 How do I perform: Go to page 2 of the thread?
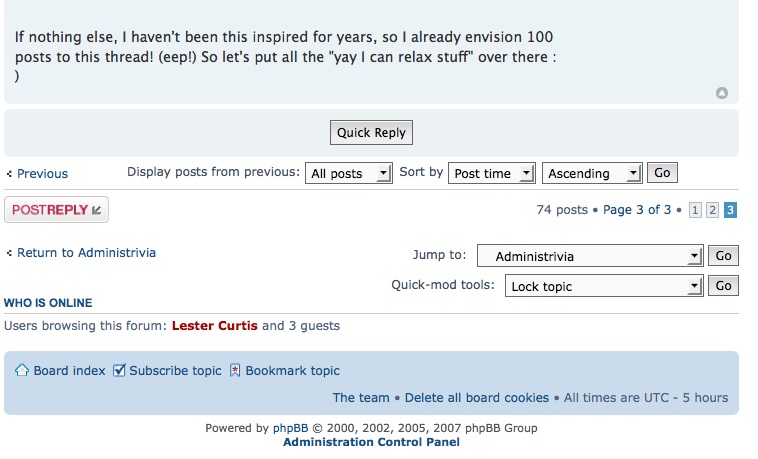click(712, 210)
